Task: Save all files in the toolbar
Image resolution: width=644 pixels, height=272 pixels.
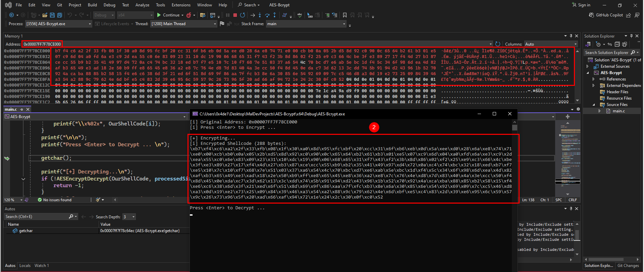Action: [x=60, y=15]
